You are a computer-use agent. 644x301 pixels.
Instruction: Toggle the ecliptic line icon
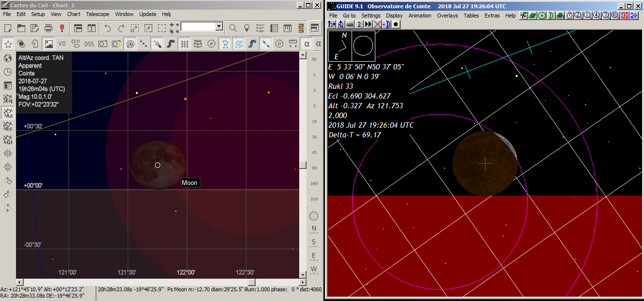click(266, 44)
